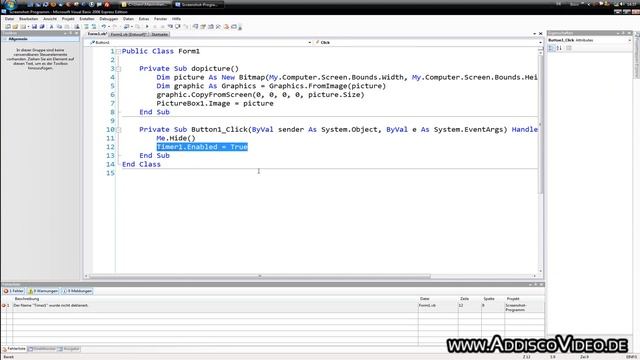This screenshot has width=640, height=360.
Task: Collapse the Public Class Form1 outline
Action: point(118,51)
